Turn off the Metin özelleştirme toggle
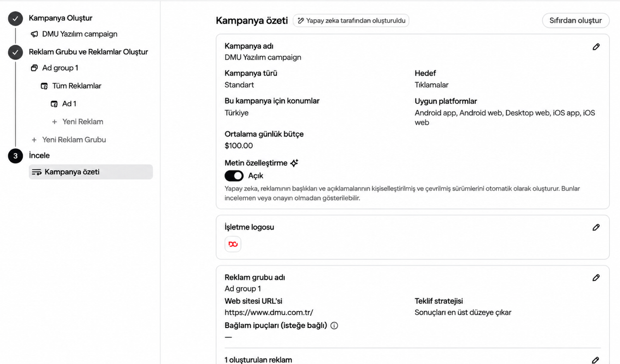This screenshot has height=364, width=620. coord(234,176)
